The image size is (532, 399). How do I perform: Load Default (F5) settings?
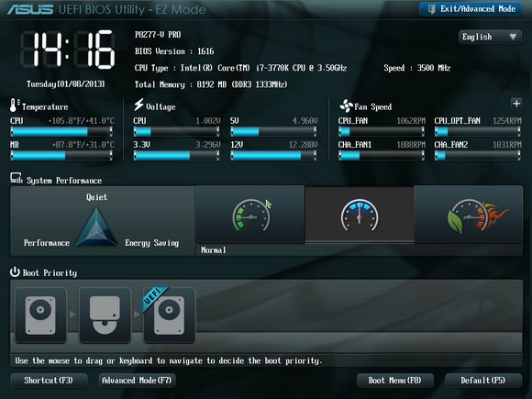(483, 381)
